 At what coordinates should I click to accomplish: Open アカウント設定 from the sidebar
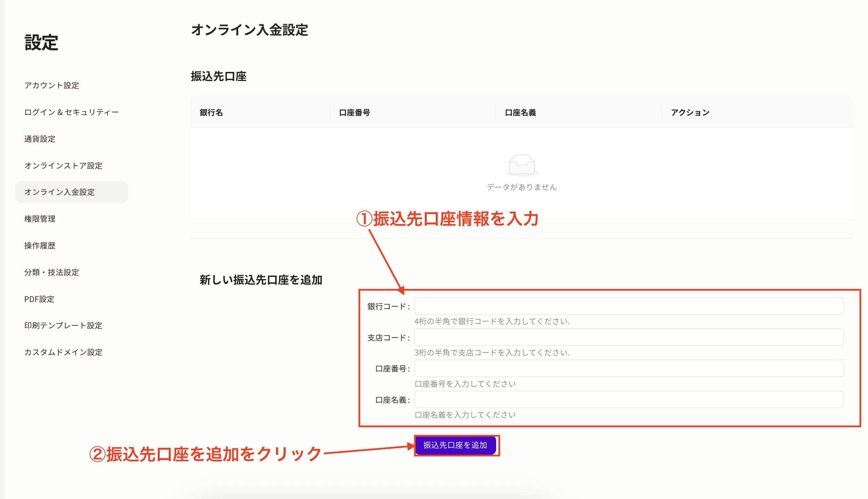click(51, 85)
